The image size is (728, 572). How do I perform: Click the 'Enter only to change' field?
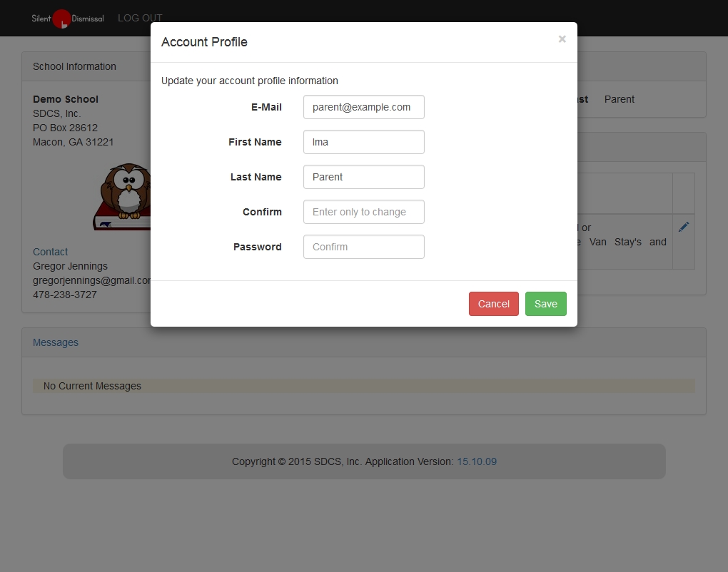click(x=363, y=212)
